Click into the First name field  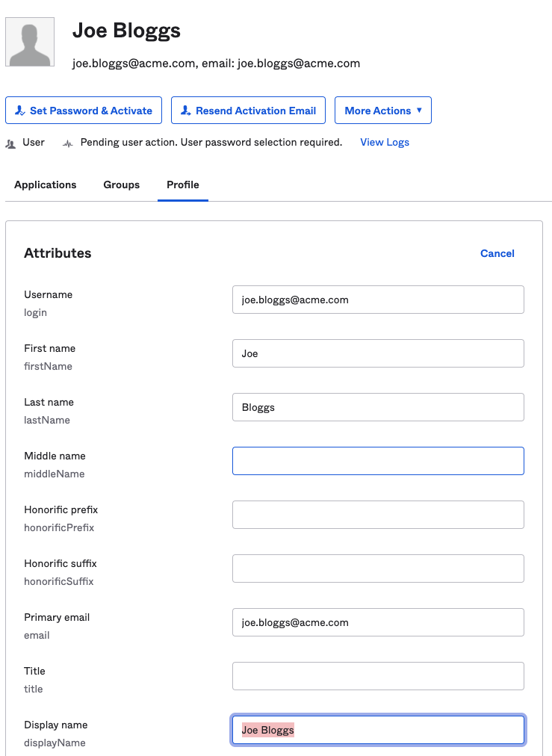pos(378,353)
